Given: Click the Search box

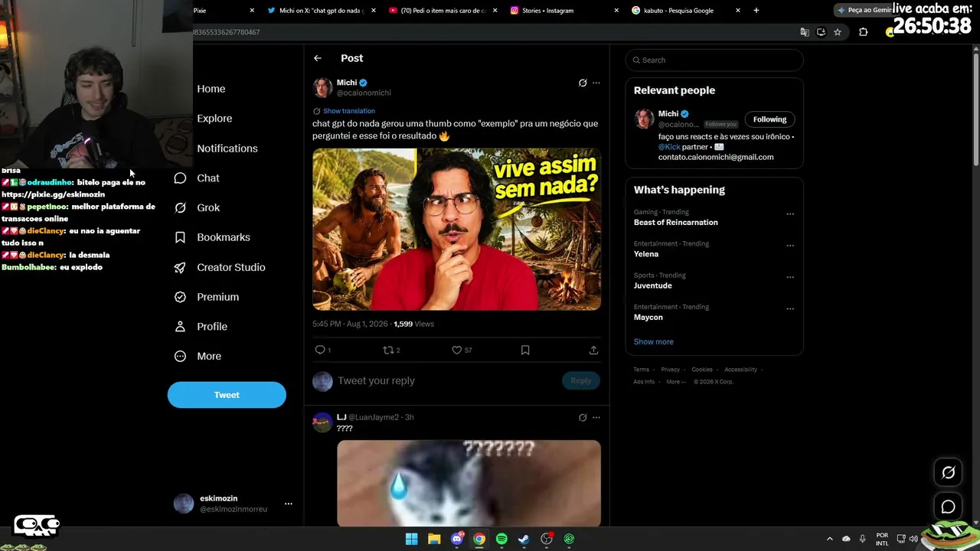Looking at the screenshot, I should tap(714, 60).
